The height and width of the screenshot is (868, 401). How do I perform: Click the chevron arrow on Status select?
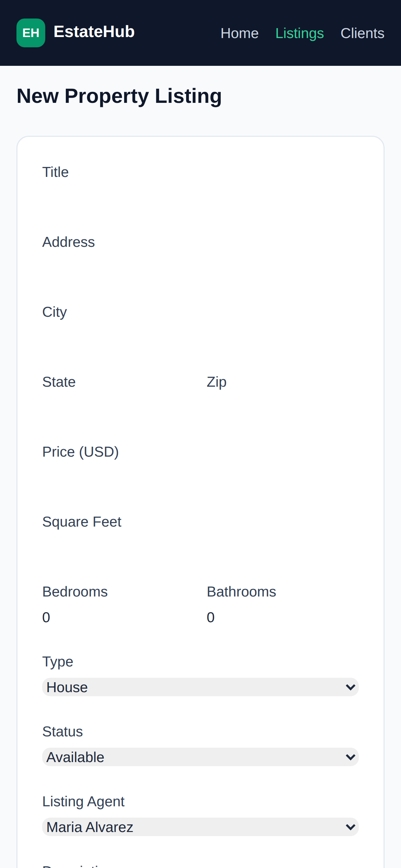pos(350,757)
